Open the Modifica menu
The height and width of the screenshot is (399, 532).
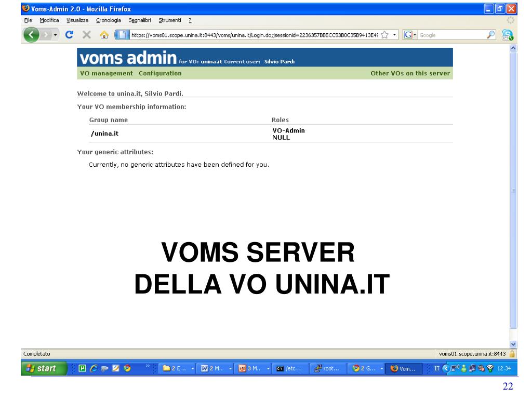point(49,20)
